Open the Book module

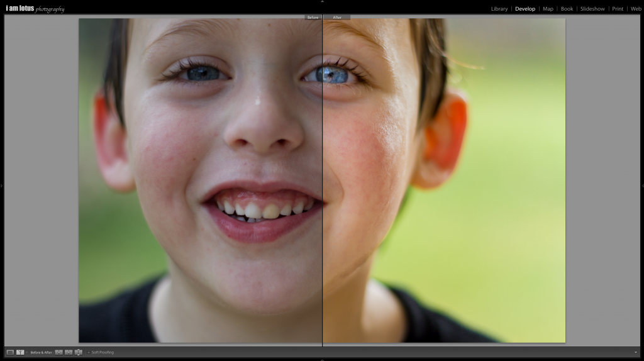pos(567,9)
